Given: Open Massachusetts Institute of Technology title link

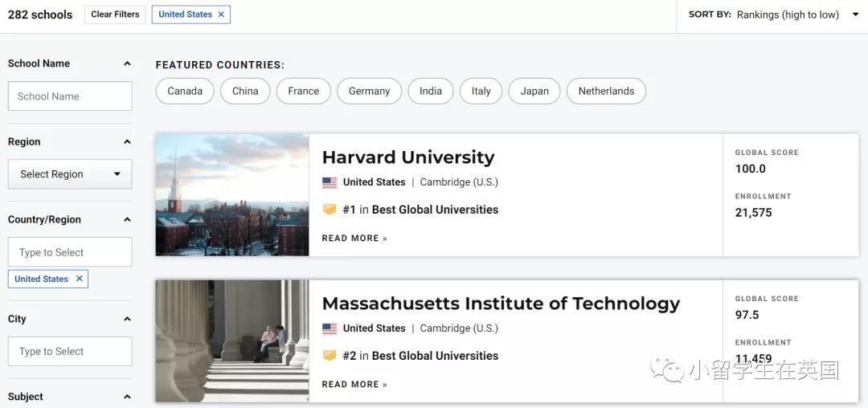Looking at the screenshot, I should (x=501, y=304).
